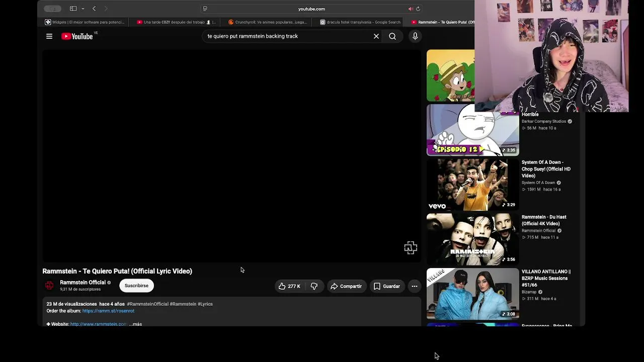Click the '715 M hace 11 a' stats
Screen dimensions: 644x362
[540, 237]
